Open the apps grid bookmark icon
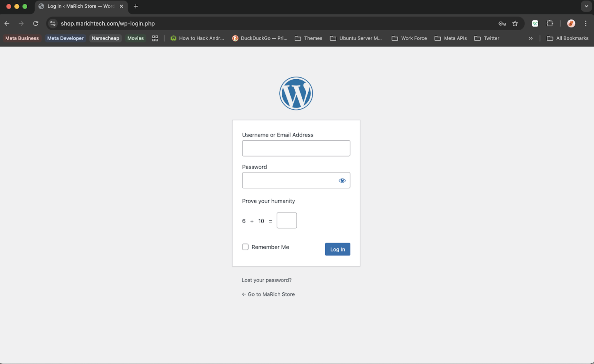Screen dimensions: 594x364 point(155,38)
